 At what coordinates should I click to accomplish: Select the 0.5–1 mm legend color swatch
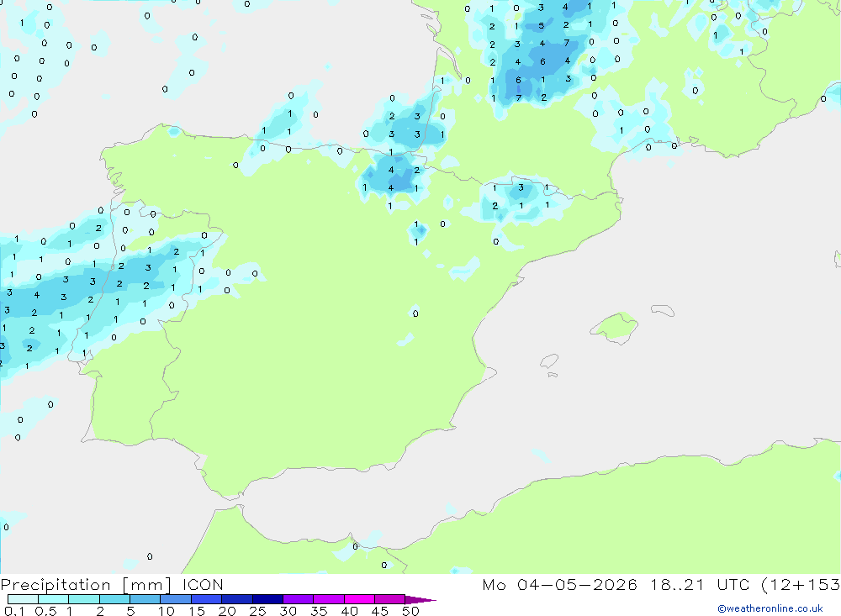[53, 599]
